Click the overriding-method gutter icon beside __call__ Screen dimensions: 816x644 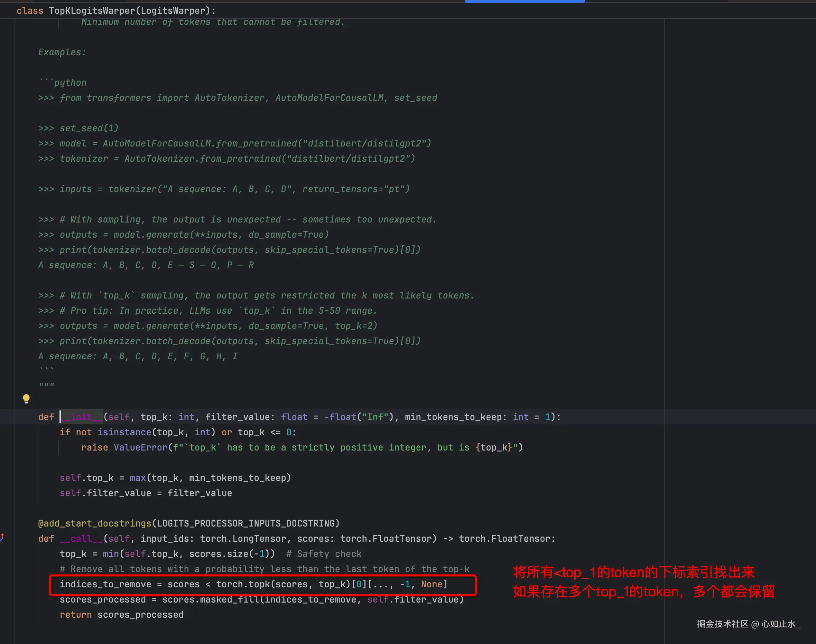point(2,537)
